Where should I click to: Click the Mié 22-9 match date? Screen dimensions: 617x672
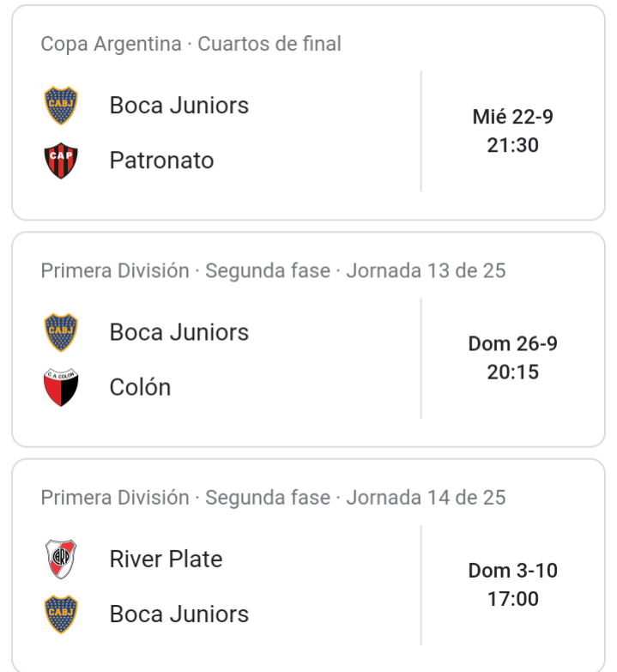tap(513, 117)
